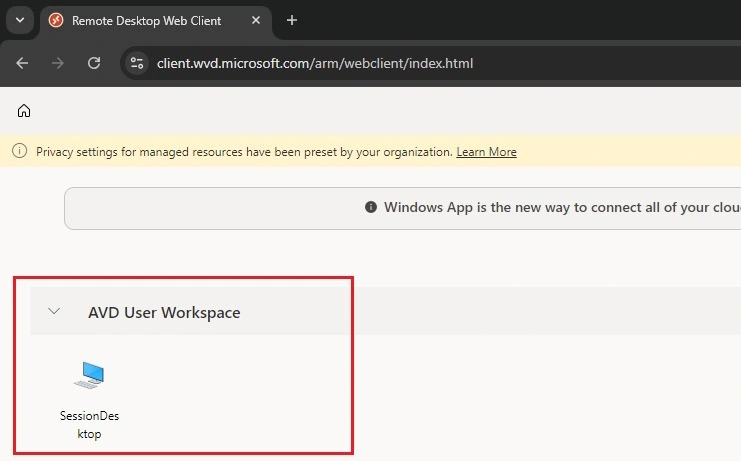This screenshot has width=741, height=461.
Task: Click the Remote Desktop favicon on the tab
Action: [x=56, y=20]
